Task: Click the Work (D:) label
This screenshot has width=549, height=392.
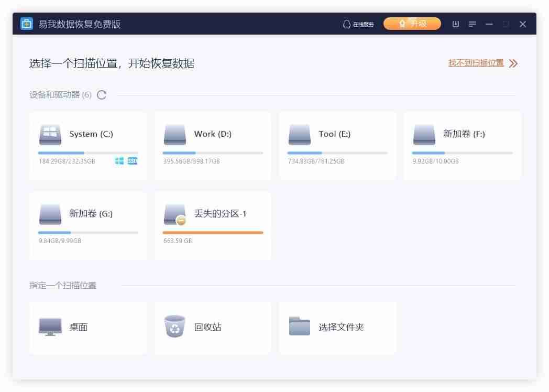Action: [x=213, y=134]
